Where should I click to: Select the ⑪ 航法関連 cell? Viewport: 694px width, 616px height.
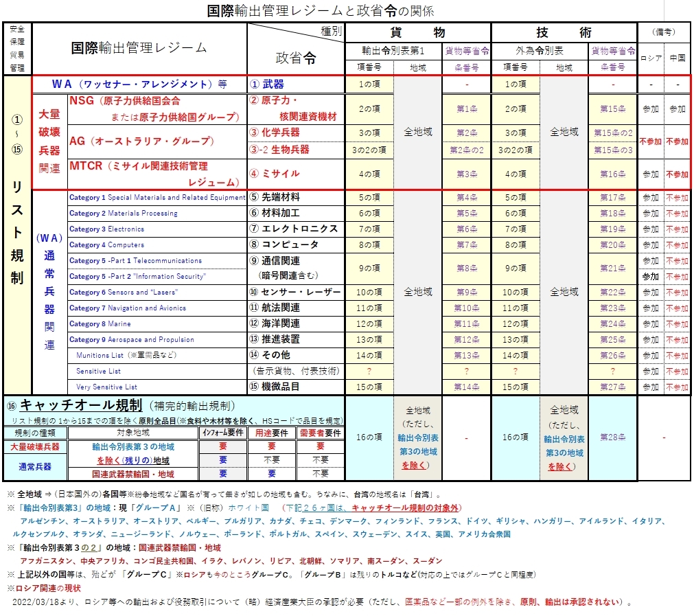point(296,308)
